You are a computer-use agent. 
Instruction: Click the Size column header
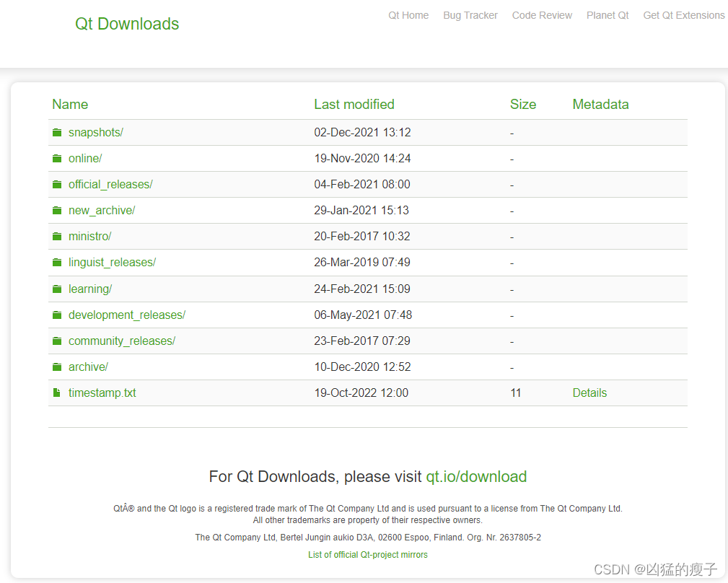tap(523, 105)
